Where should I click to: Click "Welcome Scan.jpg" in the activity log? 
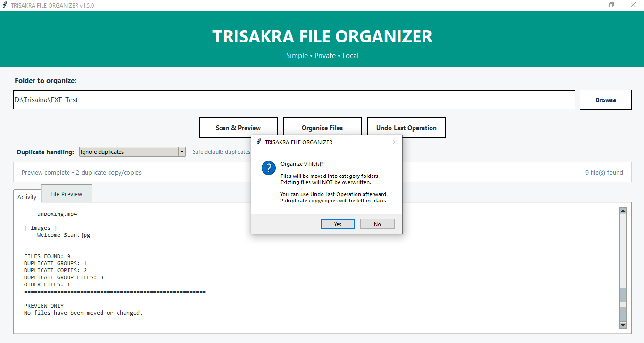[64, 235]
